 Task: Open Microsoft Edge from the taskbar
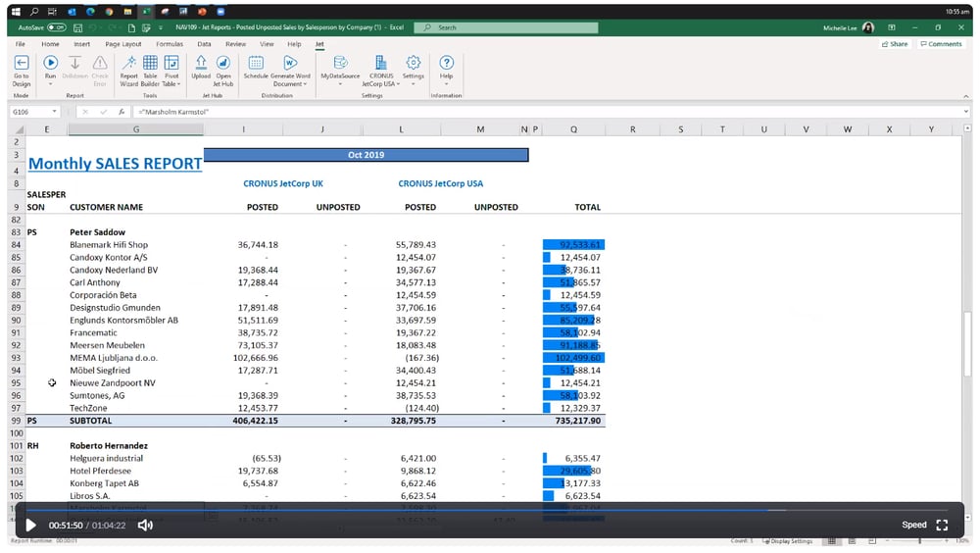pos(90,11)
